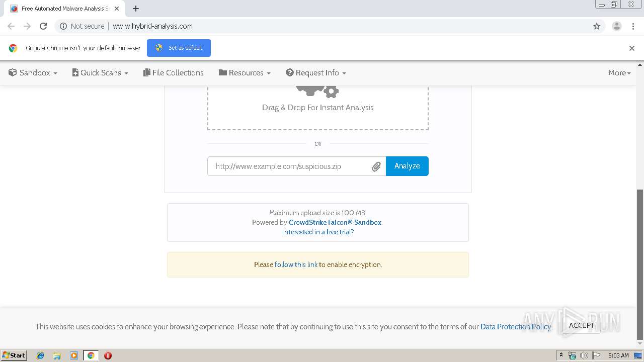
Task: Open the Quick Scans dropdown menu
Action: 100,73
